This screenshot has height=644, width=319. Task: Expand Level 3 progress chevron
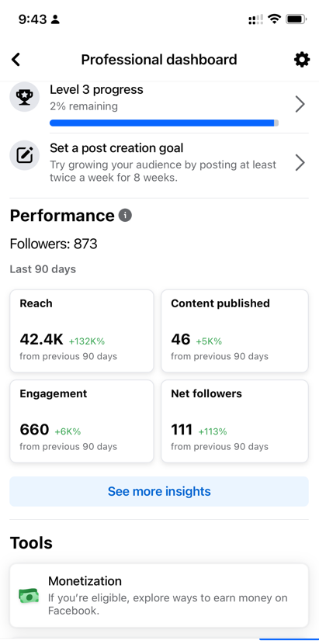coord(300,104)
